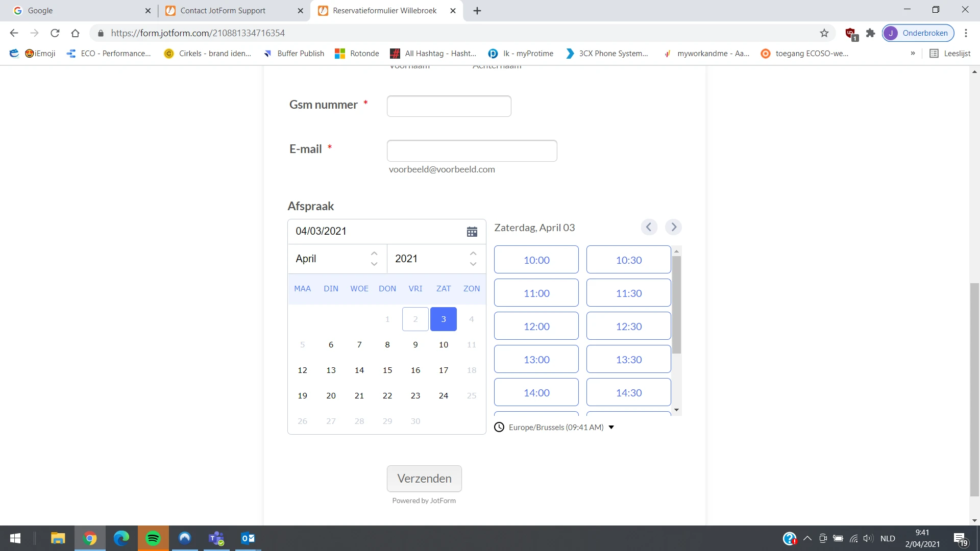Open Spotify from the taskbar
980x551 pixels.
[153, 538]
